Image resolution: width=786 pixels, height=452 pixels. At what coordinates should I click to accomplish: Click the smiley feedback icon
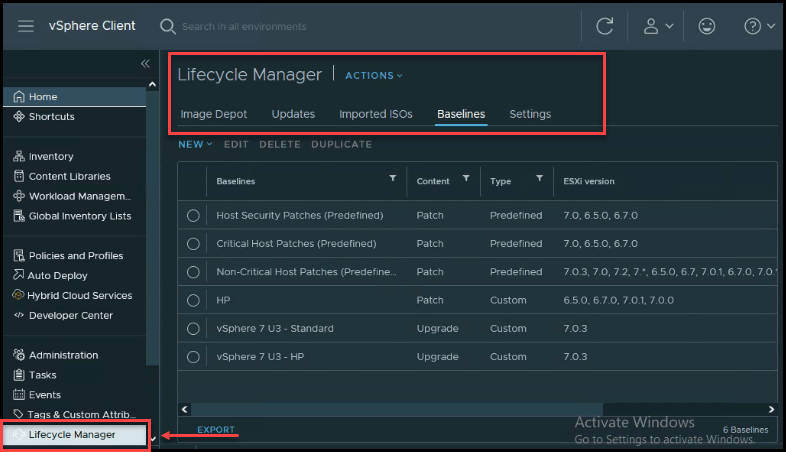point(706,26)
